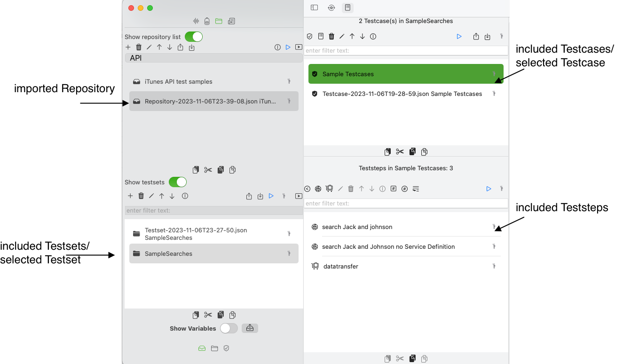
Task: Open the globe icon in the teststeps toolbar
Action: pos(318,189)
